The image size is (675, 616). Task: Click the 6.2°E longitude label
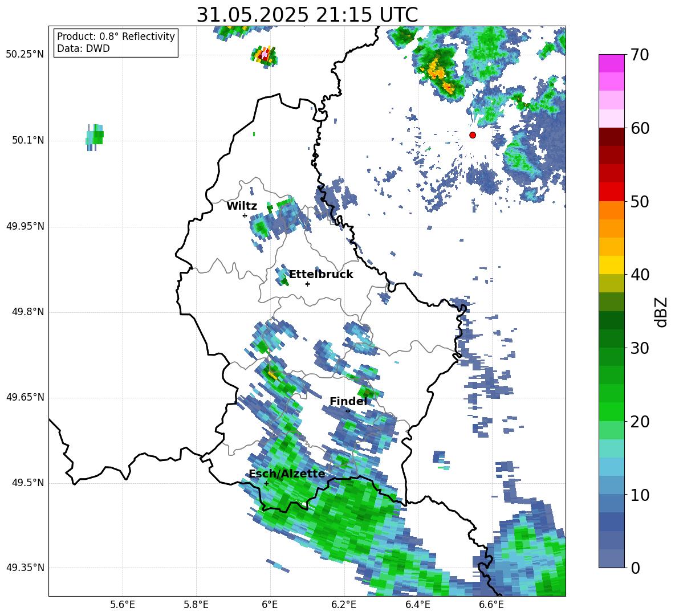[x=344, y=605]
